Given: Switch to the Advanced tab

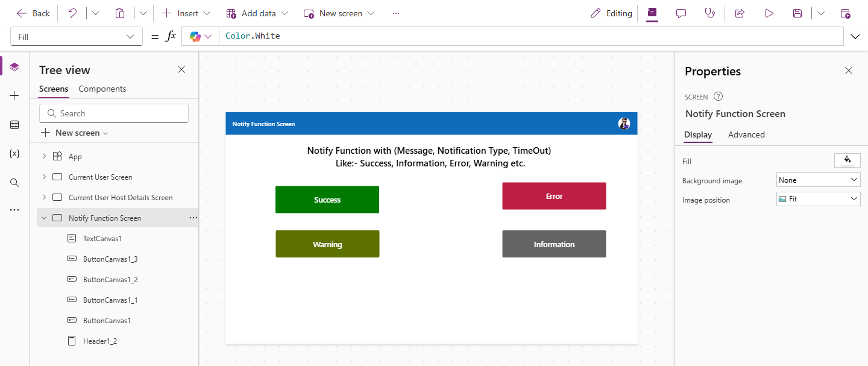Looking at the screenshot, I should (x=746, y=134).
